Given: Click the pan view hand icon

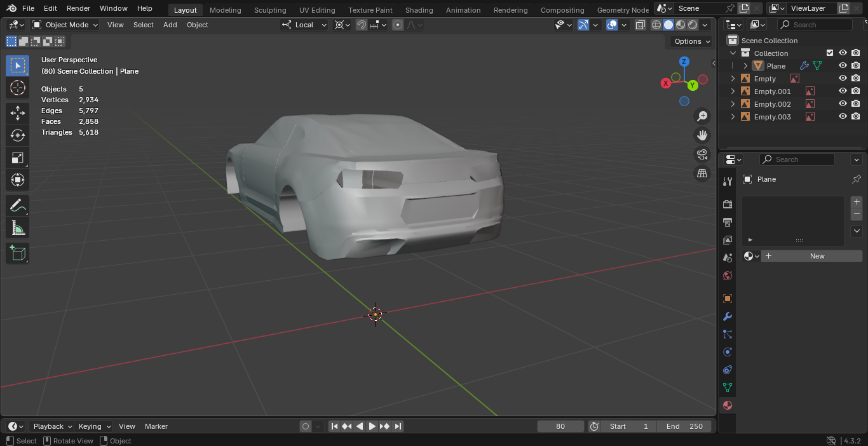Looking at the screenshot, I should 702,135.
